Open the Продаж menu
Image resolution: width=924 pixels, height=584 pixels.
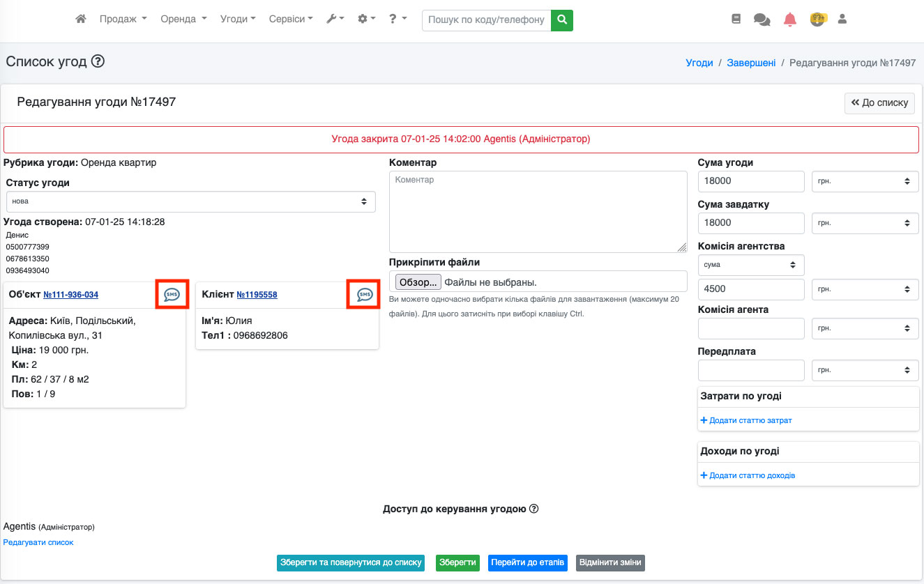123,20
